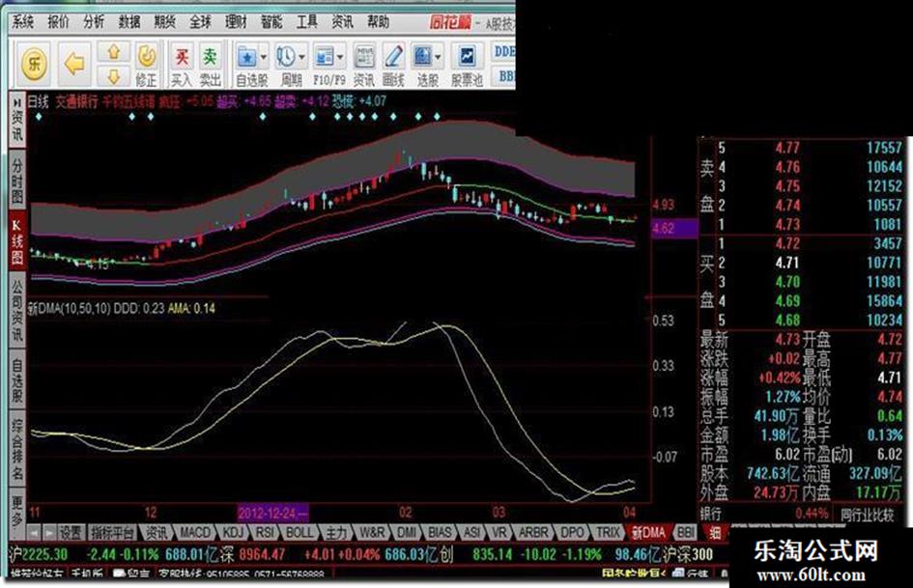
Task: Click the 沪 2225.30 index in status bar
Action: (x=39, y=554)
